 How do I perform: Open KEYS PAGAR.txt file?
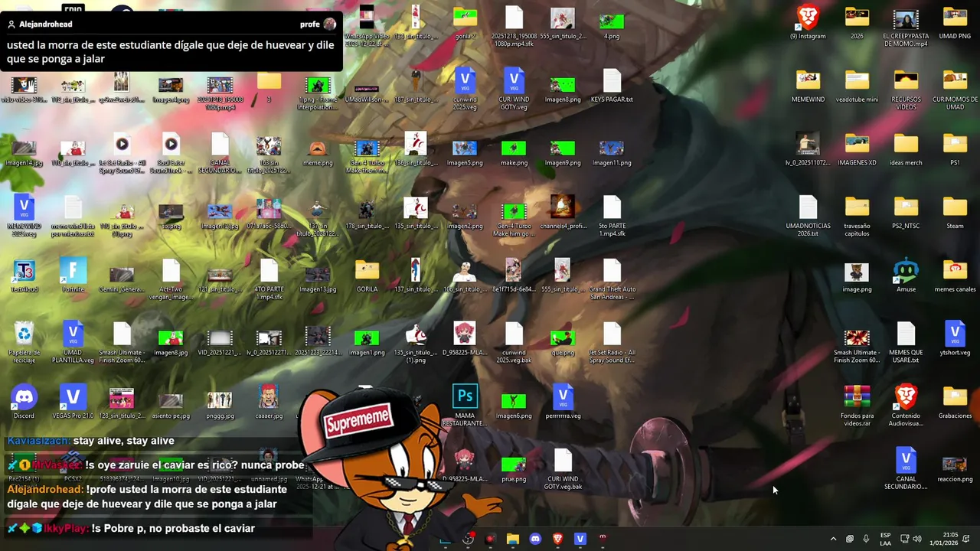(x=612, y=86)
